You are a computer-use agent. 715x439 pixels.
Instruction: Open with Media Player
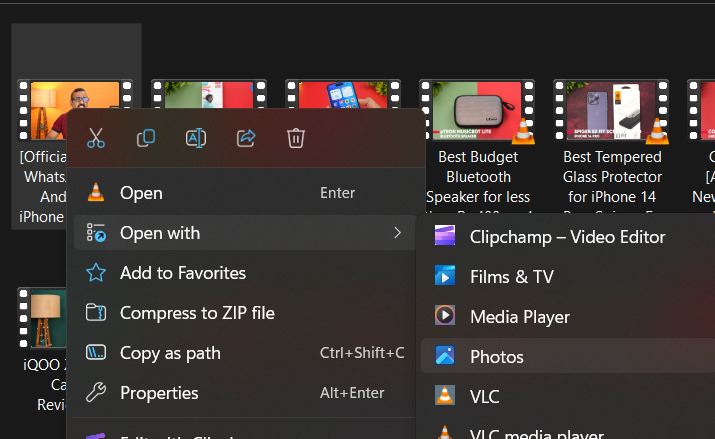click(x=568, y=317)
